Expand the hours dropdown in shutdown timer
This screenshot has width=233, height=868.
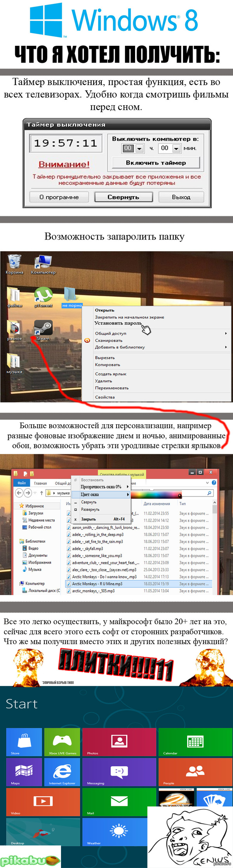click(139, 148)
